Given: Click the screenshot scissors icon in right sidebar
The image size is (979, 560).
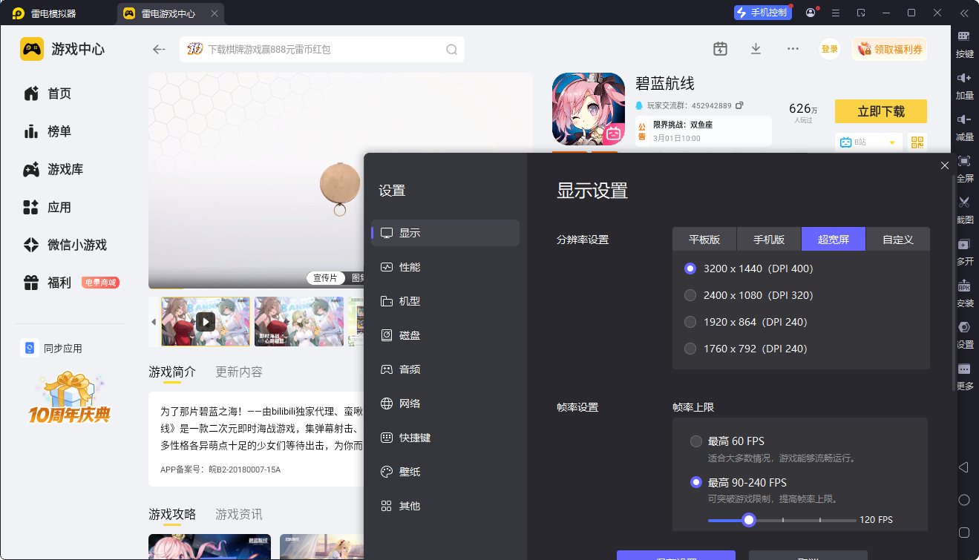Looking at the screenshot, I should pos(964,202).
